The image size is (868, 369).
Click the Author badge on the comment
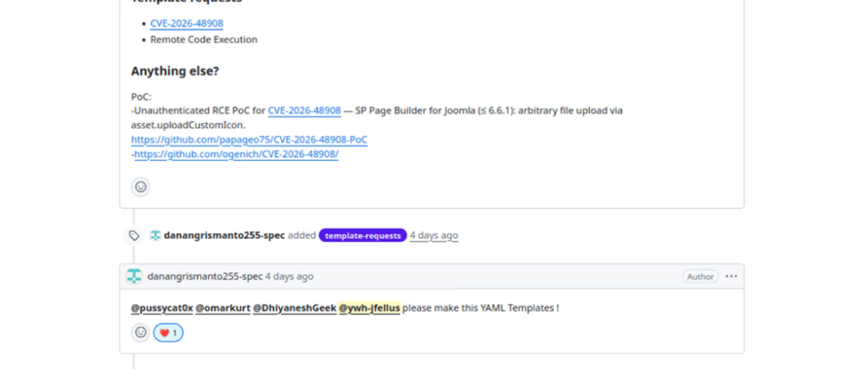click(700, 277)
